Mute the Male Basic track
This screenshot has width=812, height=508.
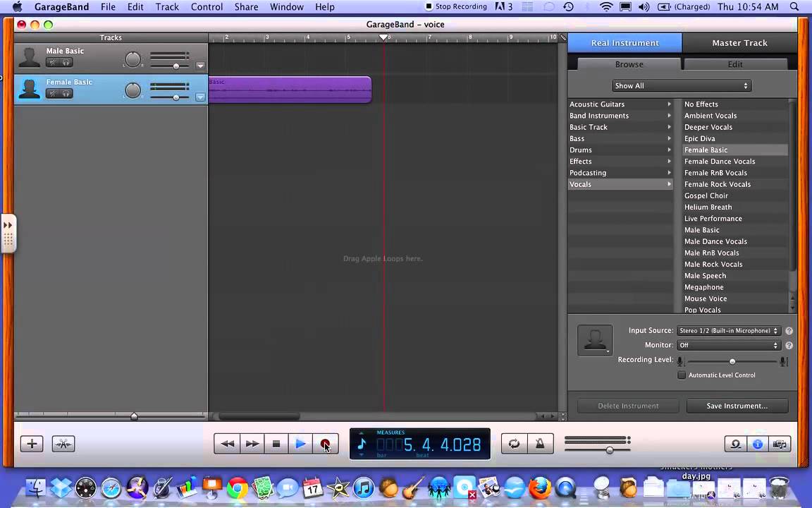(52, 62)
